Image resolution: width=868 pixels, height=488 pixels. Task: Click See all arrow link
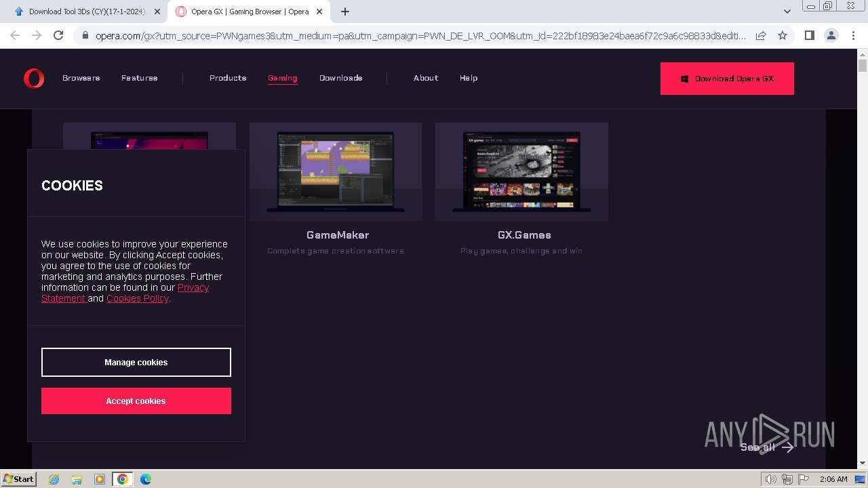tap(767, 447)
